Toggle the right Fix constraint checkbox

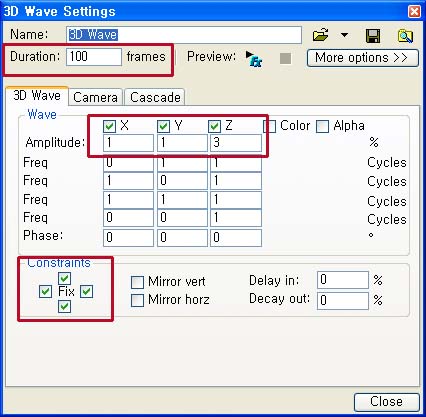pos(87,292)
